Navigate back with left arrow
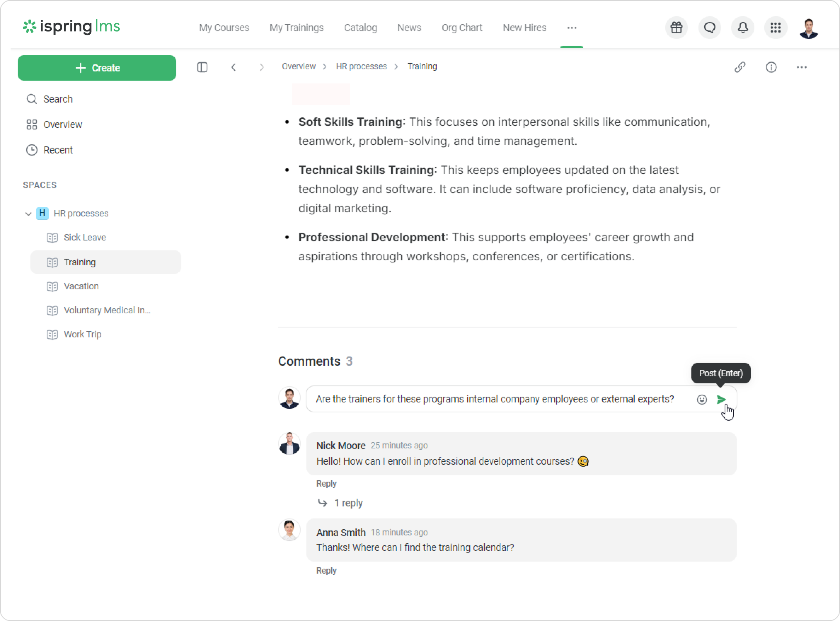The image size is (840, 621). click(x=234, y=67)
